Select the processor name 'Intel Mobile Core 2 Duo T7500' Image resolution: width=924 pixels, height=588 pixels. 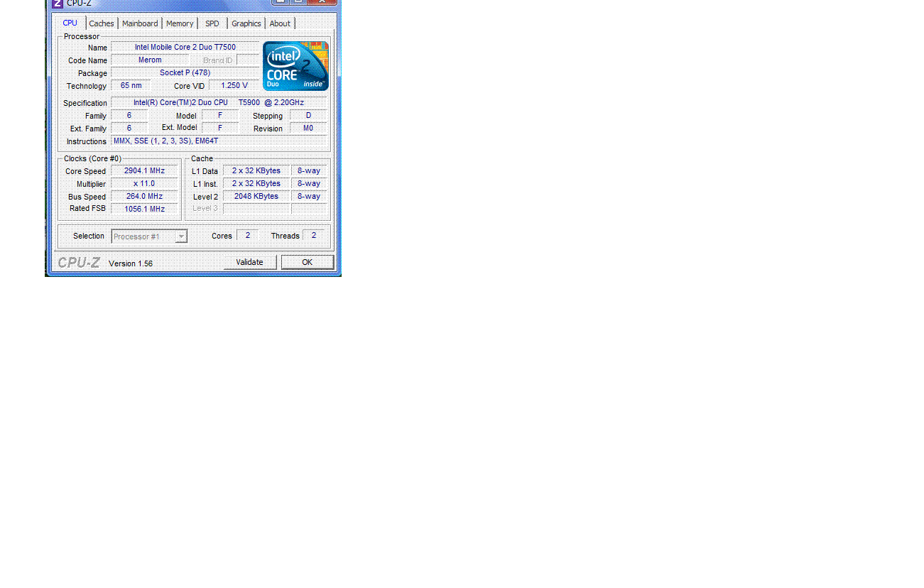coord(185,48)
